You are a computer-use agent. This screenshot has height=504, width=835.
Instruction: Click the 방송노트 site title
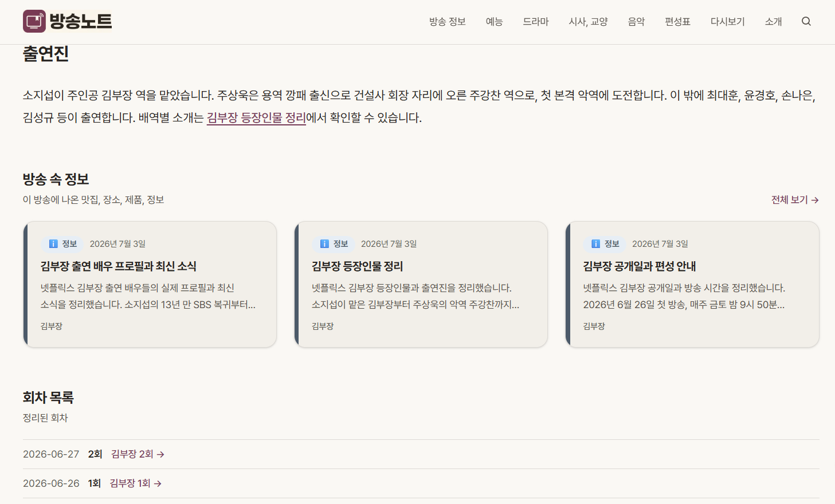81,21
